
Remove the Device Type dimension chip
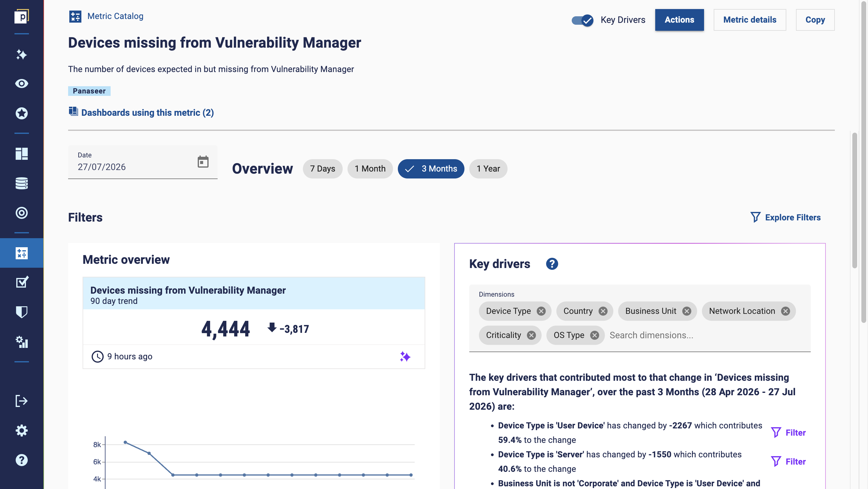(x=541, y=311)
